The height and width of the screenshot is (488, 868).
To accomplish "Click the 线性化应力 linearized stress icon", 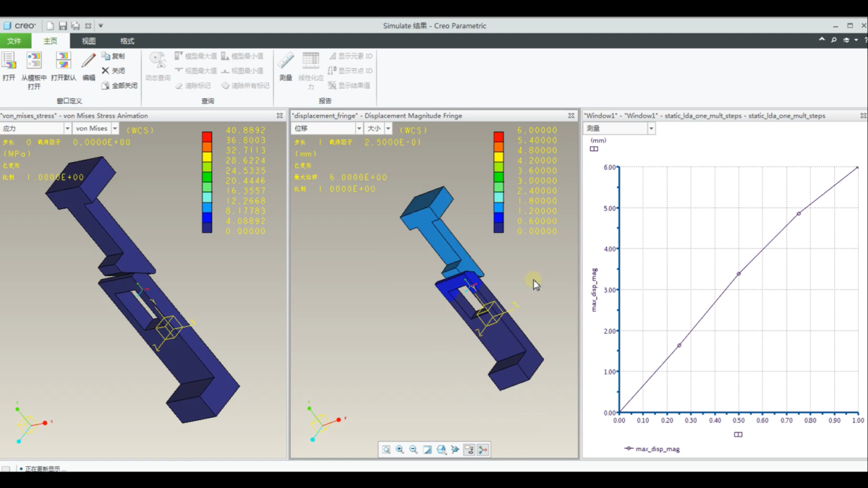I will [310, 60].
